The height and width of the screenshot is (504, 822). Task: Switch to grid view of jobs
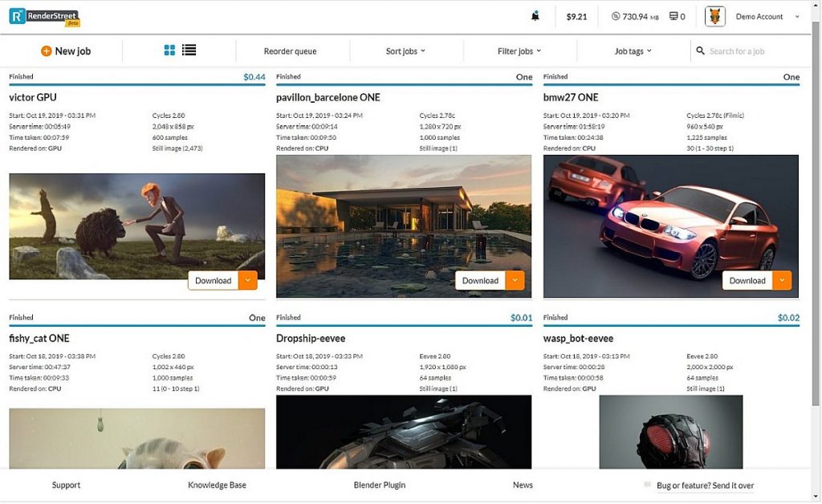[169, 50]
